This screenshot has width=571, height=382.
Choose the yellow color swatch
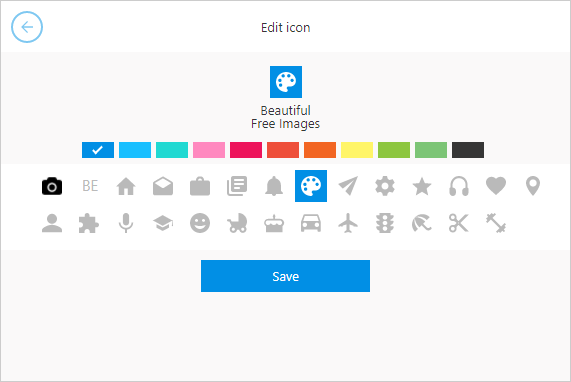(357, 150)
